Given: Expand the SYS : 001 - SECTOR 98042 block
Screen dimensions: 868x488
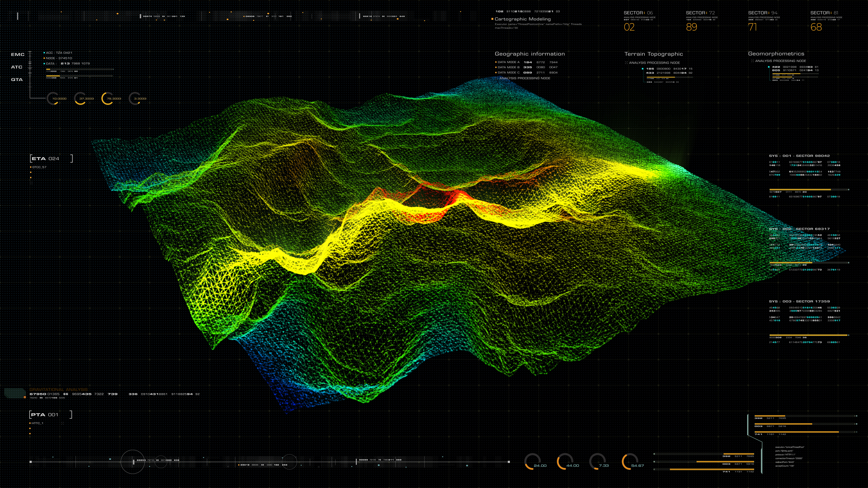Looking at the screenshot, I should tap(799, 156).
